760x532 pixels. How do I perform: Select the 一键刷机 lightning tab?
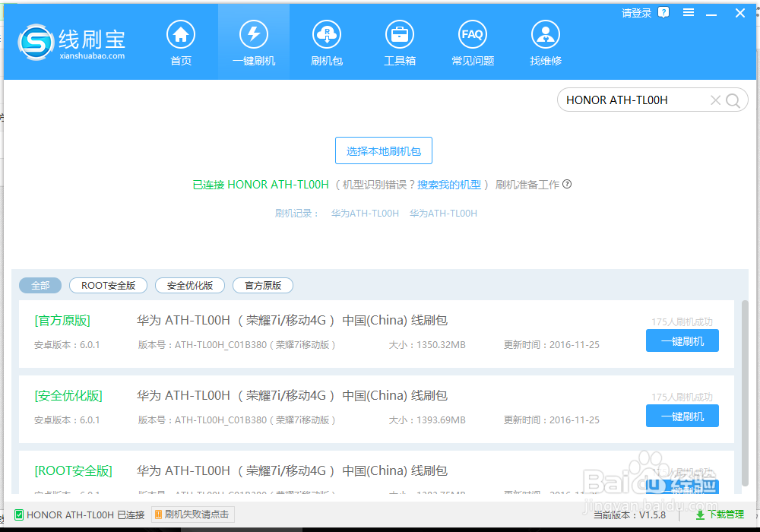[254, 43]
